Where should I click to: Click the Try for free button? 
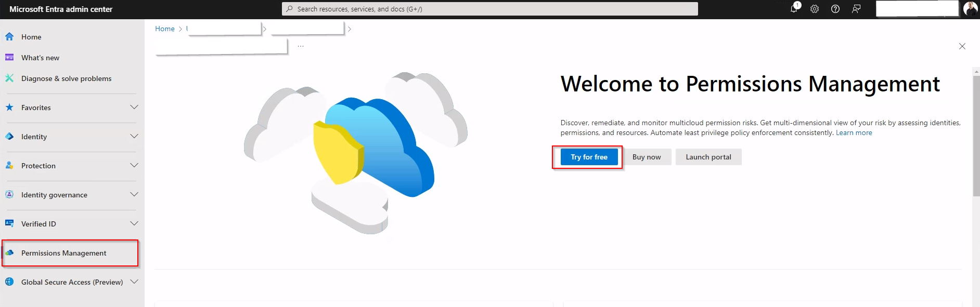pos(589,157)
